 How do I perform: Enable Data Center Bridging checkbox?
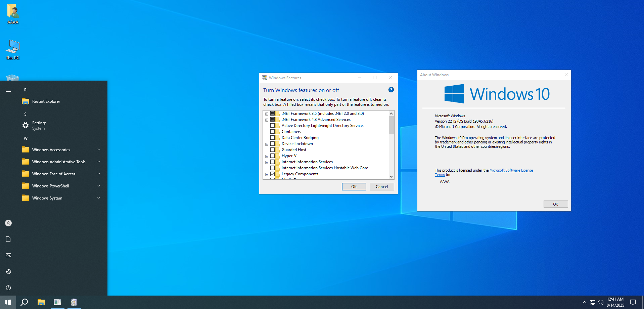click(x=273, y=138)
